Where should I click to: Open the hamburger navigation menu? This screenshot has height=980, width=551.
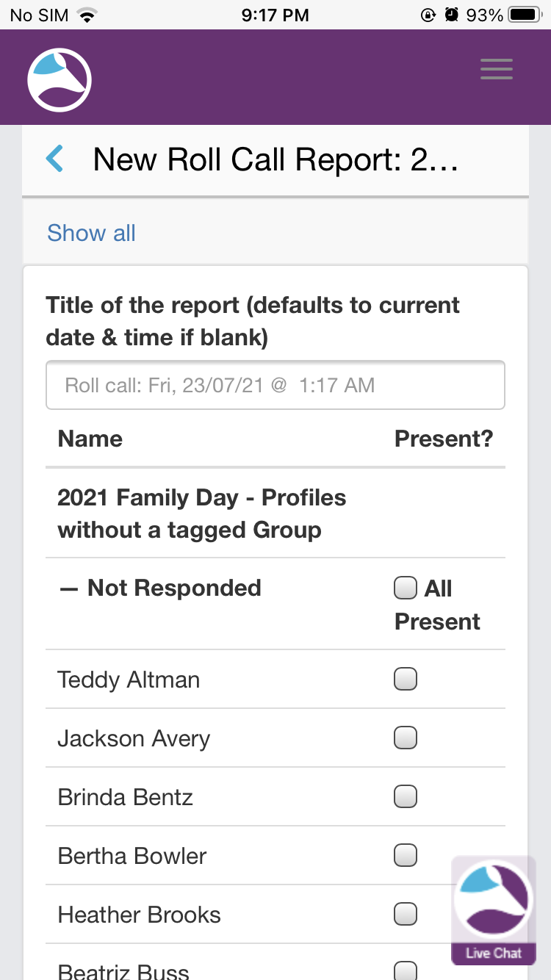pyautogui.click(x=497, y=69)
